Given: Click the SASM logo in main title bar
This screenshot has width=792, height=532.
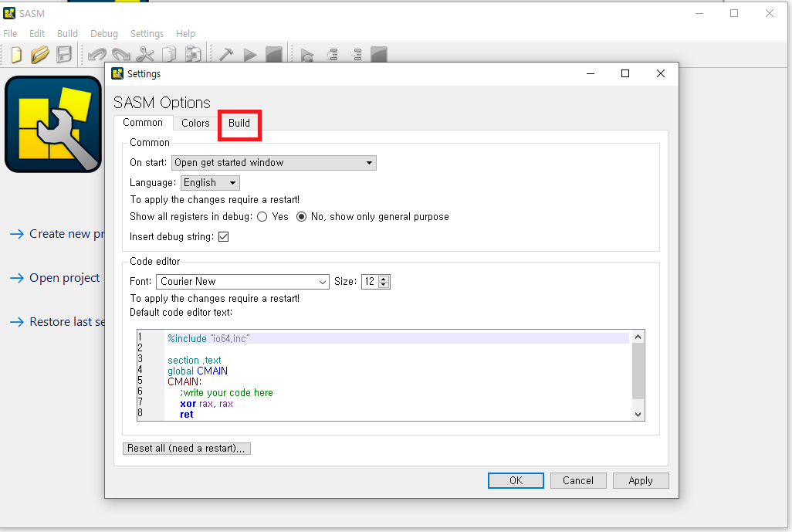Looking at the screenshot, I should pyautogui.click(x=9, y=13).
